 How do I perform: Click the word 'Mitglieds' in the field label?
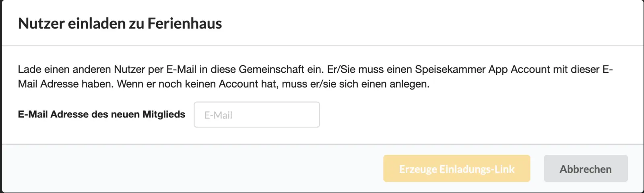pyautogui.click(x=164, y=114)
